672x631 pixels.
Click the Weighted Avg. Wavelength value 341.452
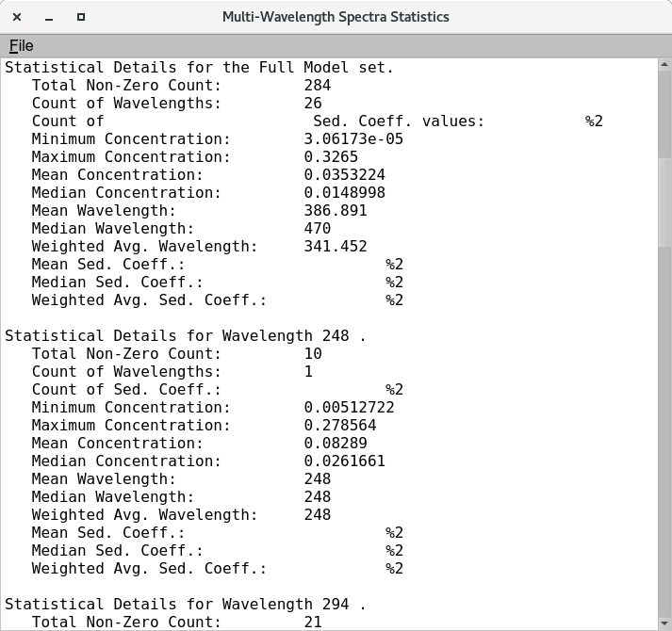pyautogui.click(x=336, y=247)
